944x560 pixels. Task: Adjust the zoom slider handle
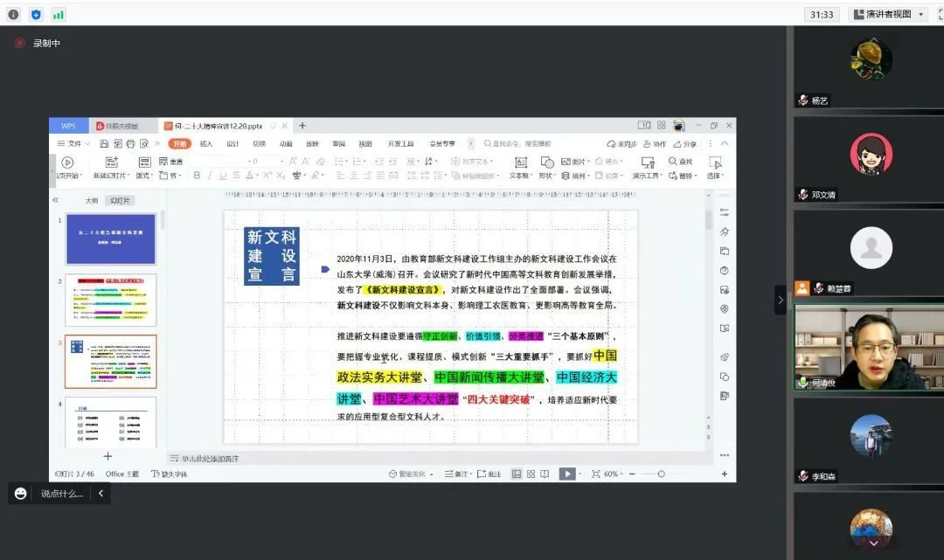point(661,474)
